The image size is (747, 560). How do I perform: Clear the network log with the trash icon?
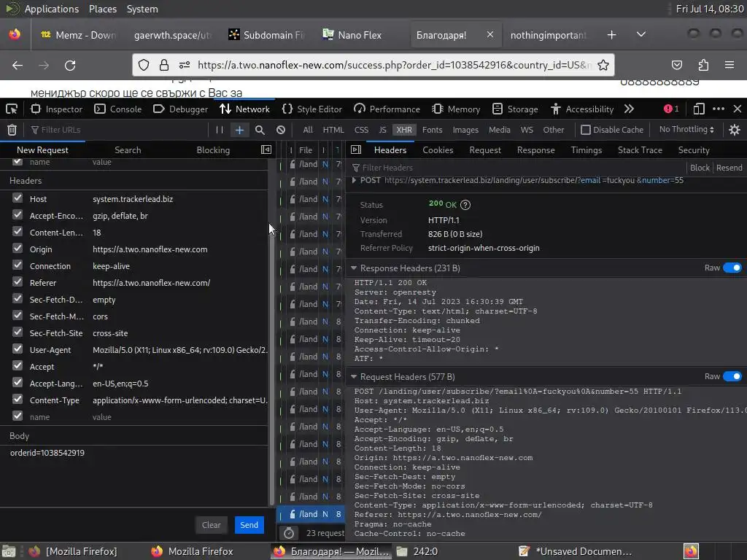(x=12, y=130)
